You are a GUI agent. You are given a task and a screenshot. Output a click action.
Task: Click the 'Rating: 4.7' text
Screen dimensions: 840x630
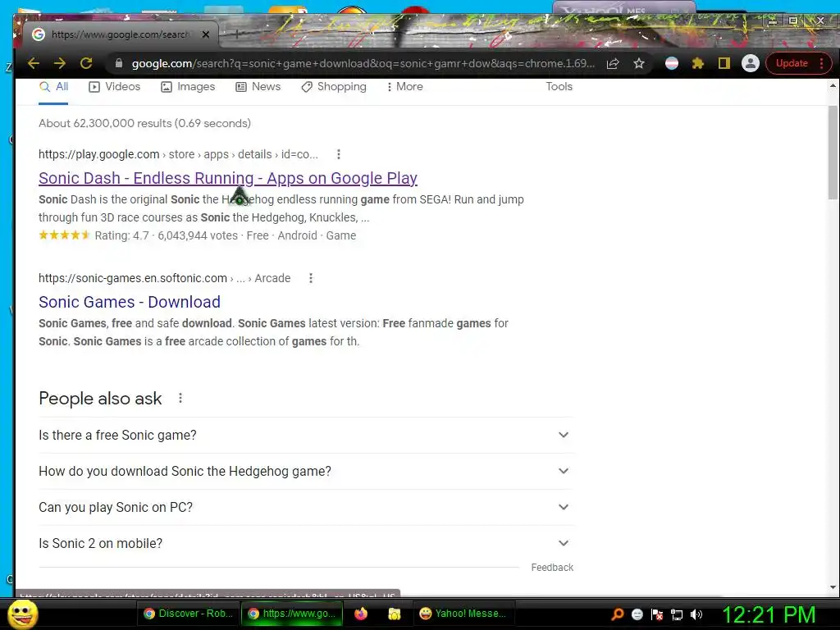[x=121, y=235]
